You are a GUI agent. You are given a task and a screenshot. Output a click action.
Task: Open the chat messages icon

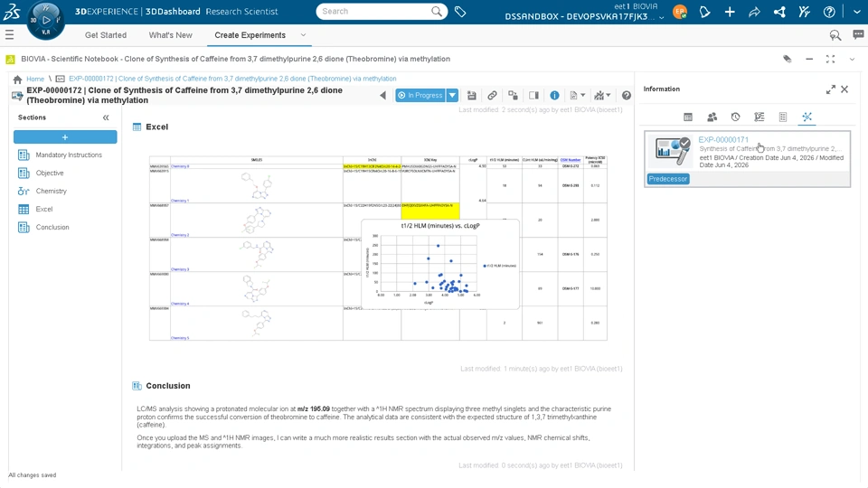[858, 35]
